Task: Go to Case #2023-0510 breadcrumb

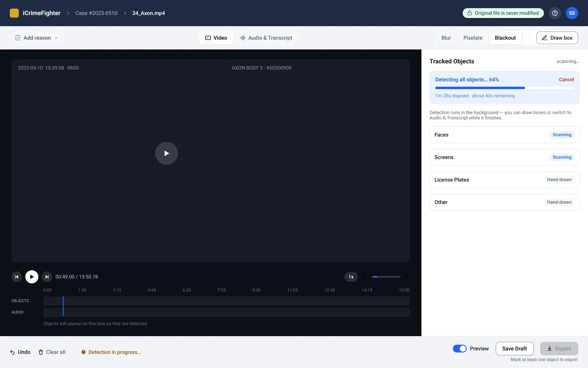Action: (96, 13)
